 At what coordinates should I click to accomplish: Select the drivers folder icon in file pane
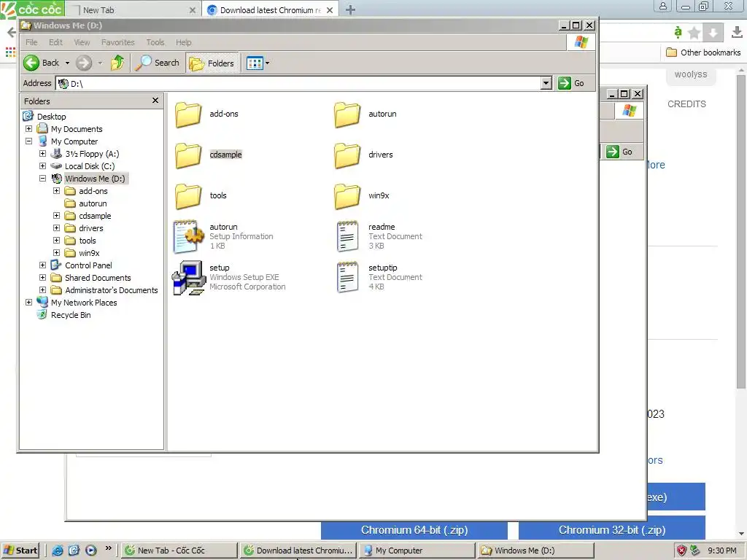click(x=347, y=155)
